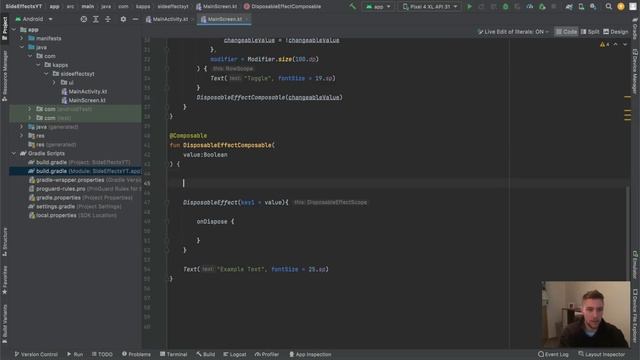Switch editor to Code view mode
This screenshot has height=360, width=640.
pyautogui.click(x=566, y=32)
